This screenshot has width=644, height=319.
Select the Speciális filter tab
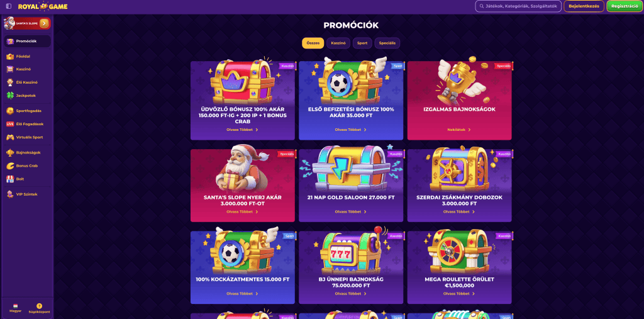point(387,43)
